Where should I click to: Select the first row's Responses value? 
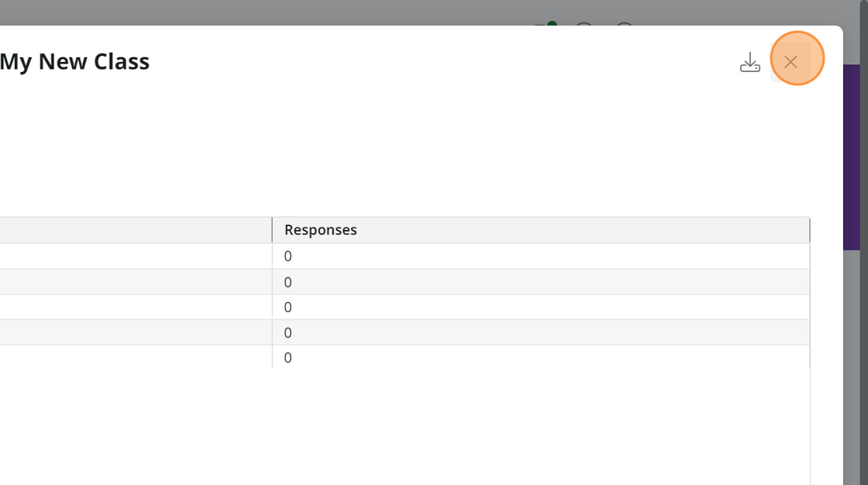(288, 256)
